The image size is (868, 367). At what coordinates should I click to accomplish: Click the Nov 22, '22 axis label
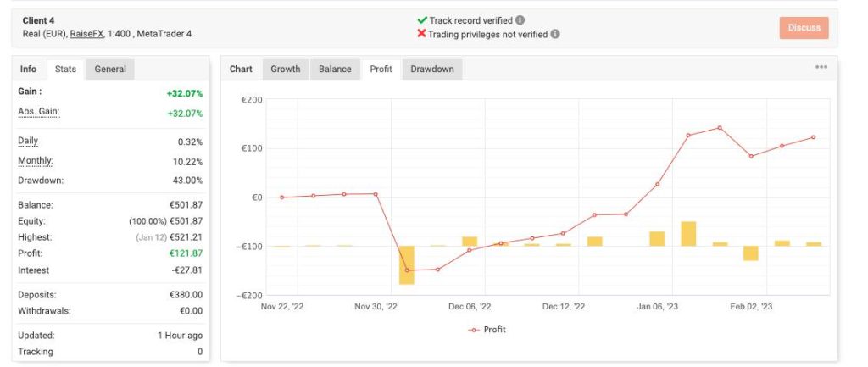pos(282,307)
